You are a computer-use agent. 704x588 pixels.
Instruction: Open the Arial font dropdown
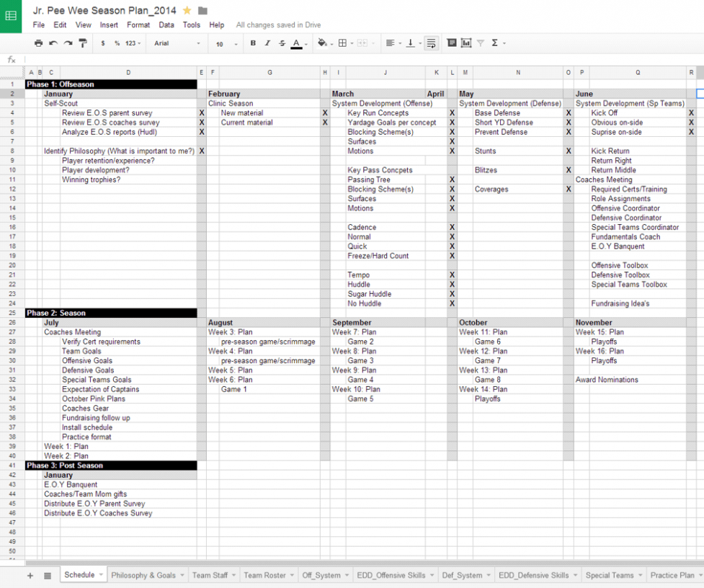tap(177, 43)
